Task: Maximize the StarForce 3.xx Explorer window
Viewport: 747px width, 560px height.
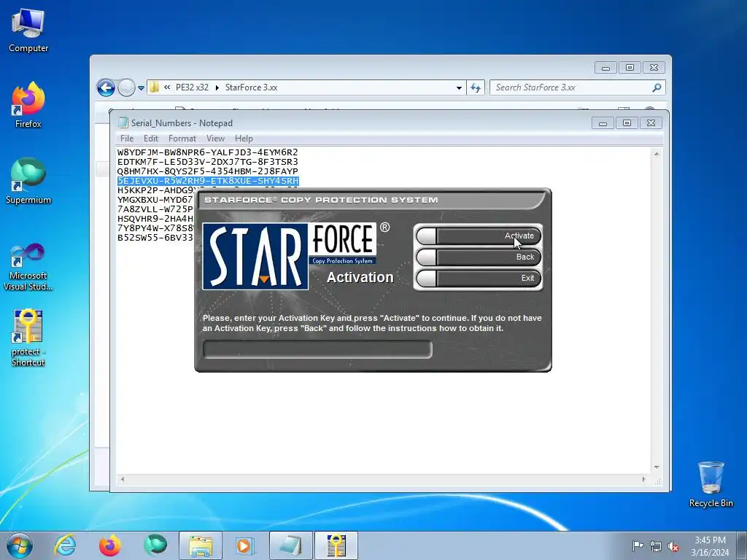Action: pyautogui.click(x=630, y=68)
